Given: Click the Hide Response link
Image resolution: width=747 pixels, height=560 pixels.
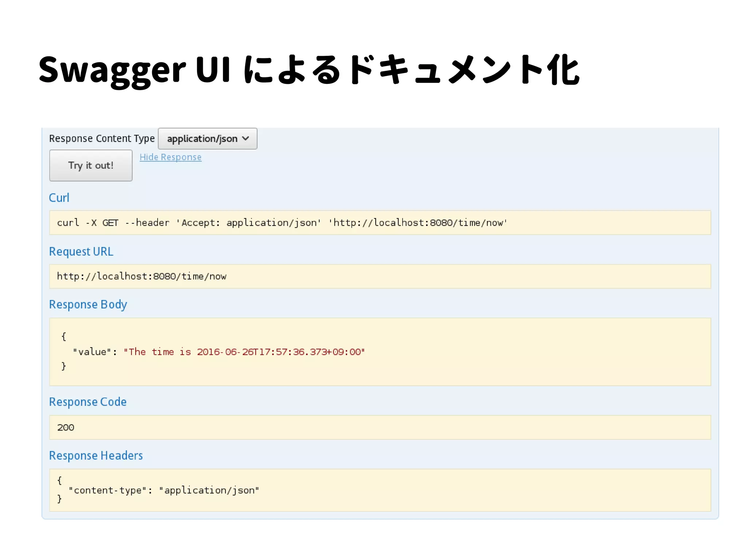Looking at the screenshot, I should coord(170,157).
